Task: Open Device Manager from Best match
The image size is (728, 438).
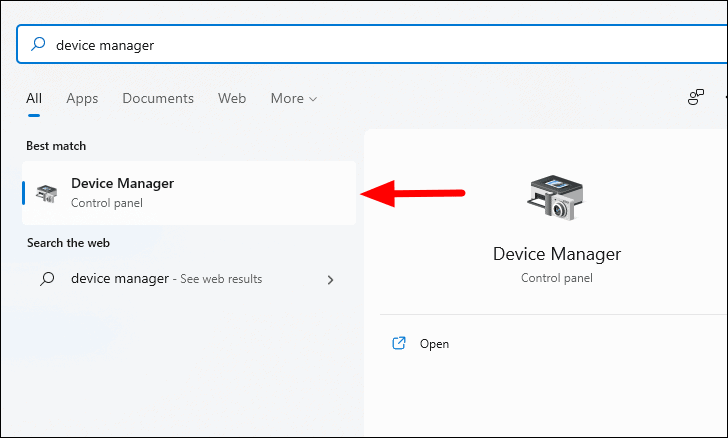Action: pyautogui.click(x=189, y=193)
